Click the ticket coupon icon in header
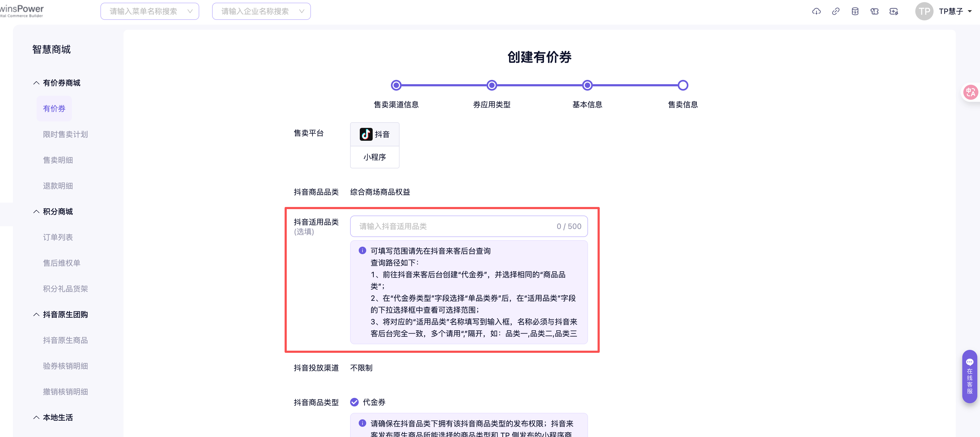Image resolution: width=980 pixels, height=437 pixels. point(874,12)
